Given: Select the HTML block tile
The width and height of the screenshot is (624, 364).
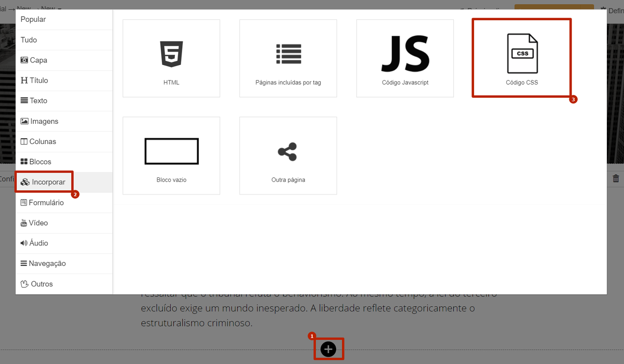Looking at the screenshot, I should pos(171,58).
